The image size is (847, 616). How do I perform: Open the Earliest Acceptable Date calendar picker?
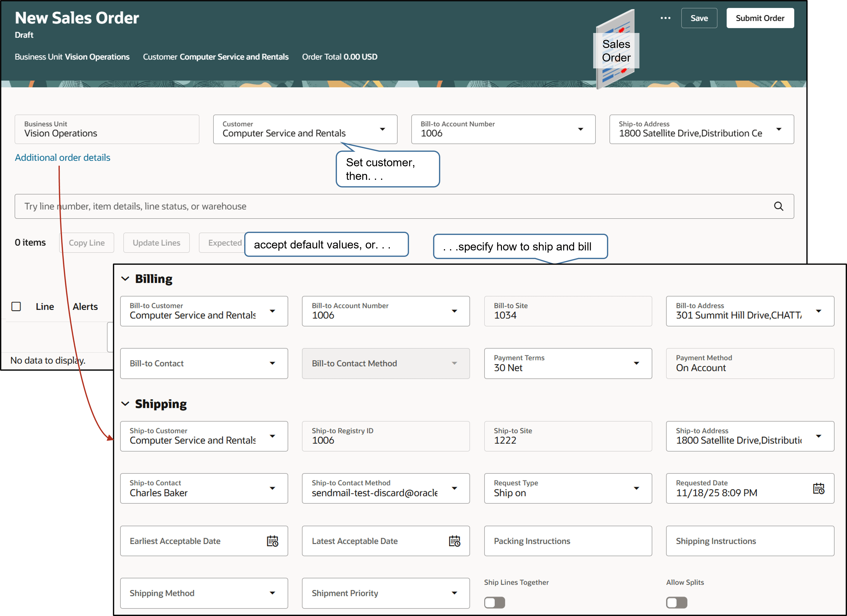pos(273,541)
